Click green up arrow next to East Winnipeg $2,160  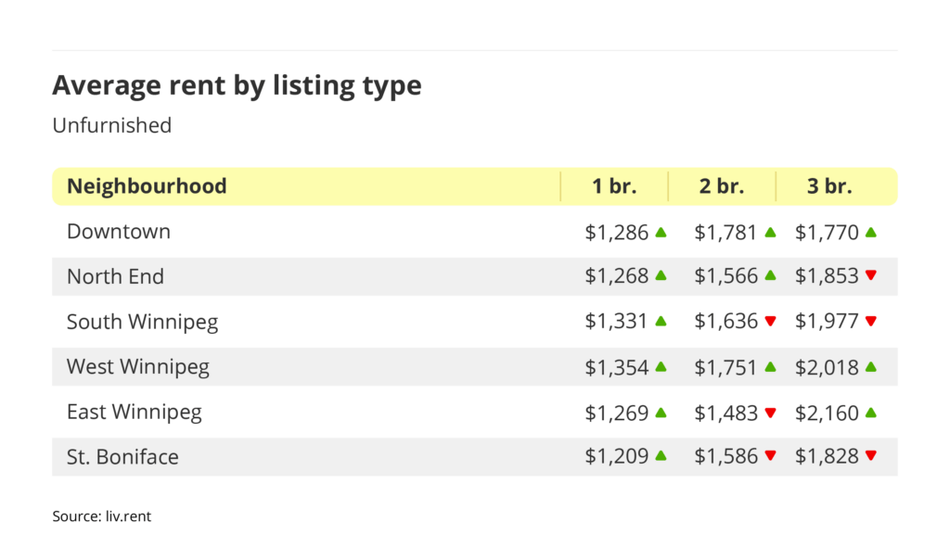(x=870, y=412)
